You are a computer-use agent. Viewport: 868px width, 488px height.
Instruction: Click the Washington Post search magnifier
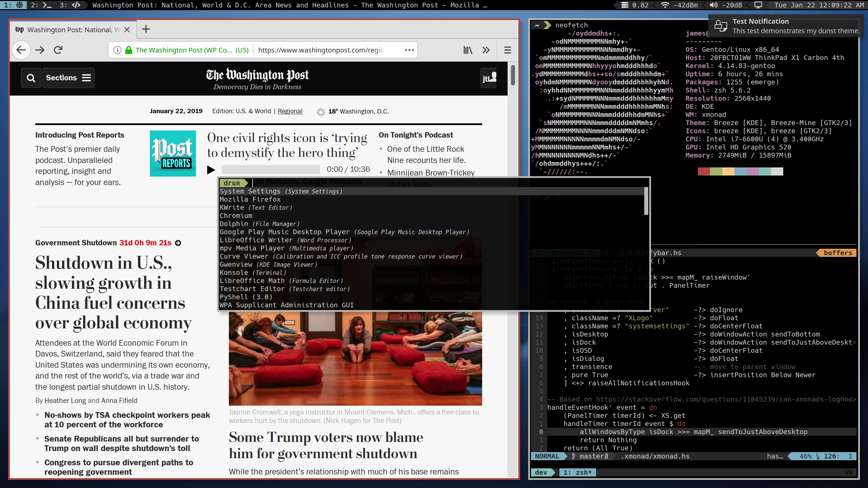(x=31, y=78)
